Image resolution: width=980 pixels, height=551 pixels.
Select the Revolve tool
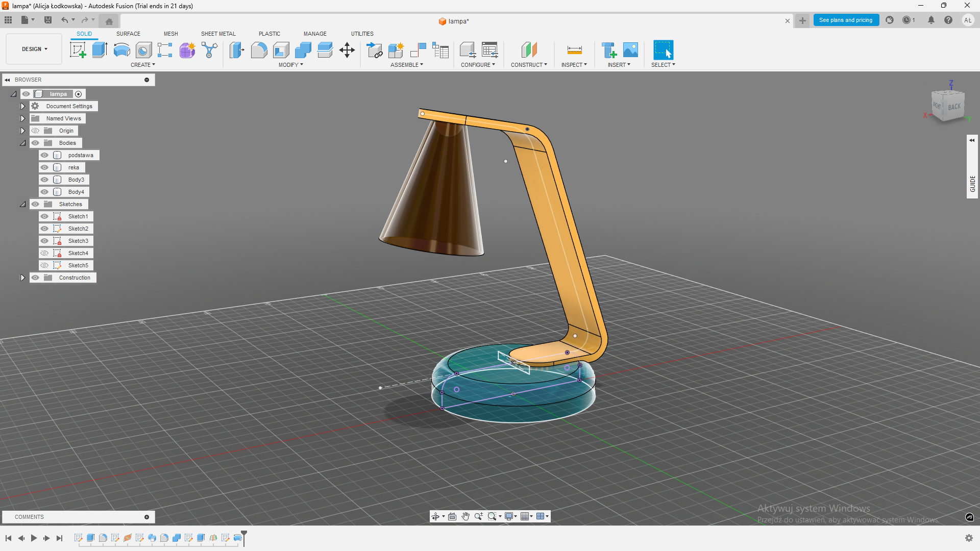(121, 50)
